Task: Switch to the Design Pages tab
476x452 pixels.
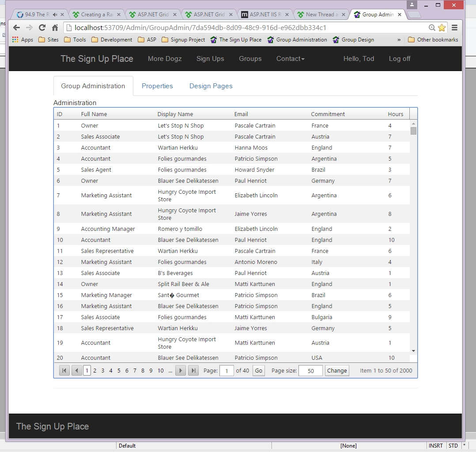Action: 211,86
